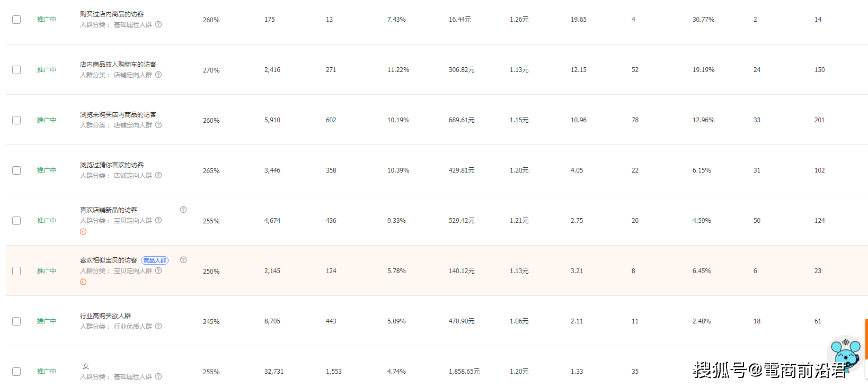Click help icon beside 购买过店内商品的访客 category
868x388 pixels.
158,24
